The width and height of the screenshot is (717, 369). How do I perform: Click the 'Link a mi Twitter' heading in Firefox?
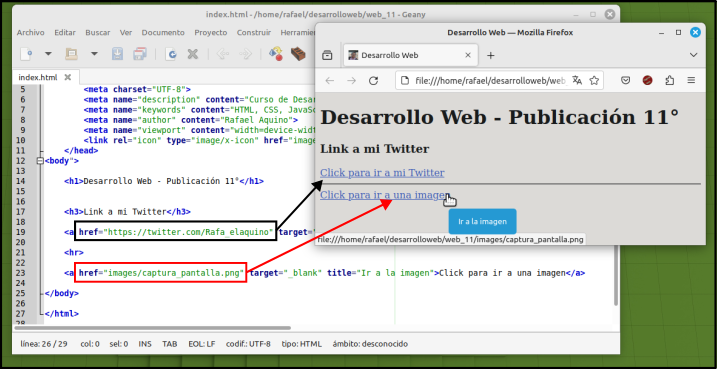click(375, 149)
